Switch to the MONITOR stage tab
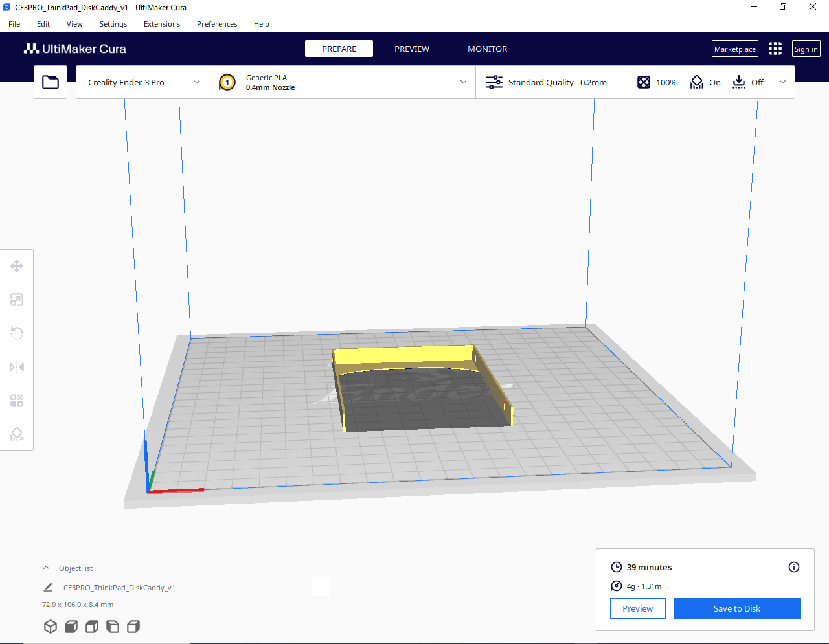 488,49
